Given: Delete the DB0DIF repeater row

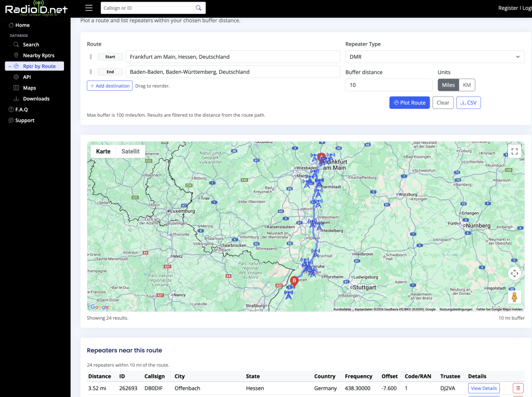Looking at the screenshot, I should [x=518, y=388].
